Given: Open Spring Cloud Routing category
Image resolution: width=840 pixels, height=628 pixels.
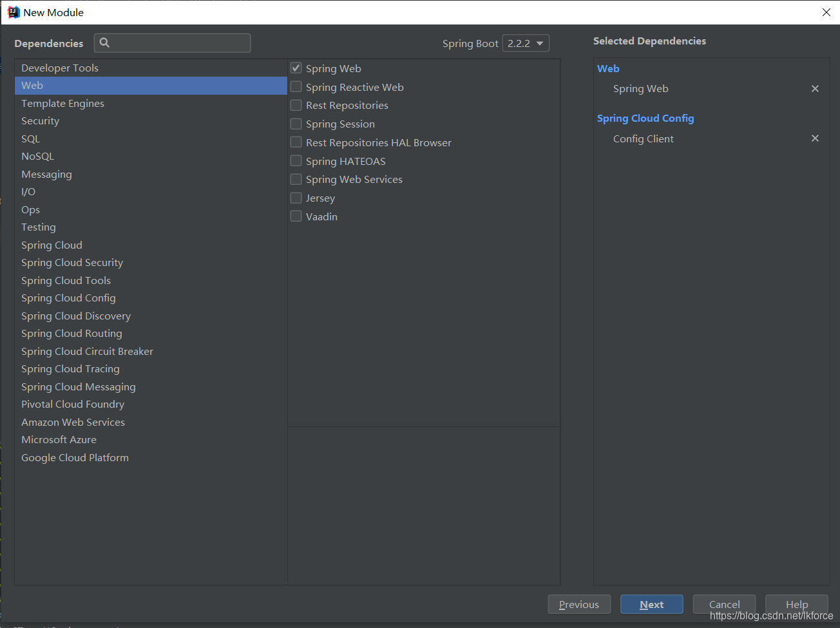Looking at the screenshot, I should coord(151,334).
